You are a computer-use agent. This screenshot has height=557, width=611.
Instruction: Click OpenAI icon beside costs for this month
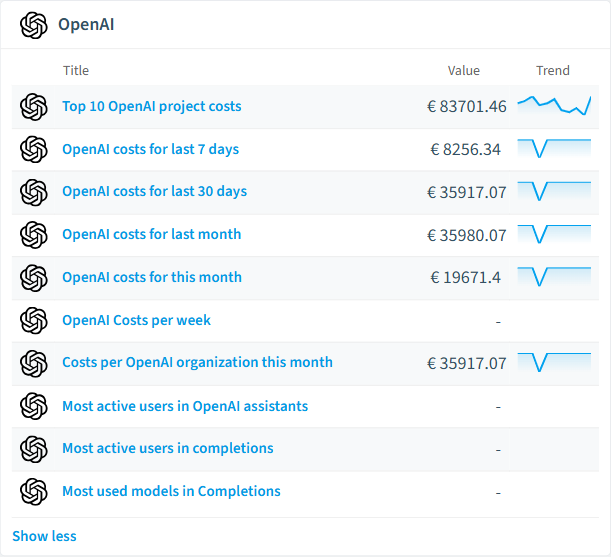[34, 278]
